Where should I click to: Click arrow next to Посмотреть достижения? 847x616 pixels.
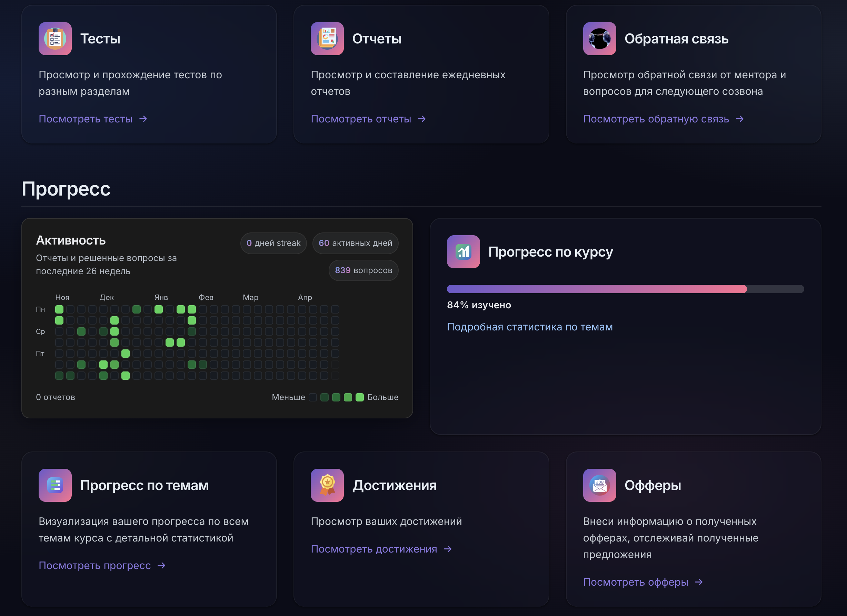[447, 549]
